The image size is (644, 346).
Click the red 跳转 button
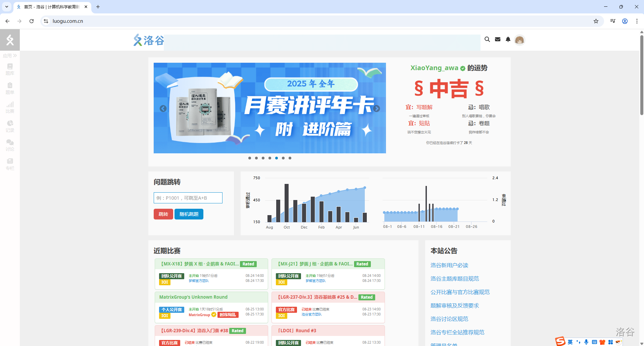coord(163,214)
